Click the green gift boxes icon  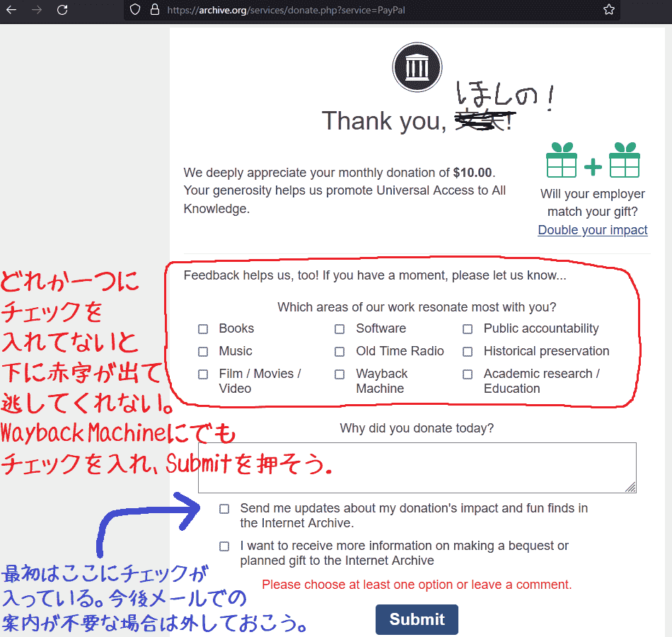coord(593,159)
